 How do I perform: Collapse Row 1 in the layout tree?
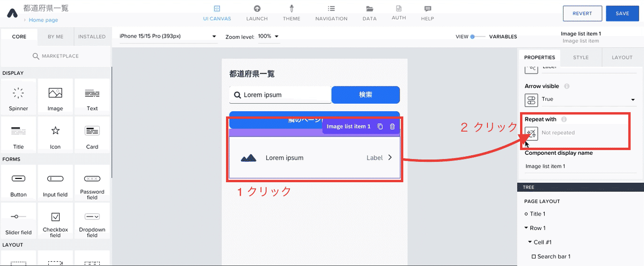pos(526,228)
